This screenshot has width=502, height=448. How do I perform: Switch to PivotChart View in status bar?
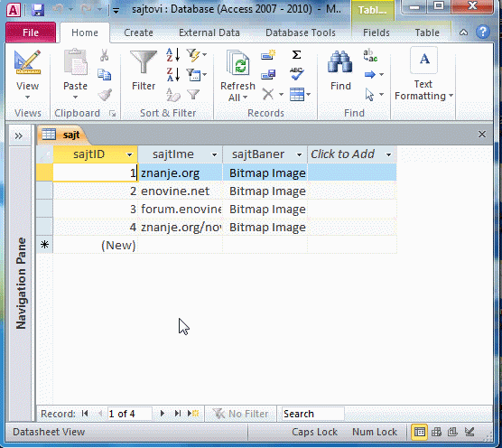point(452,432)
